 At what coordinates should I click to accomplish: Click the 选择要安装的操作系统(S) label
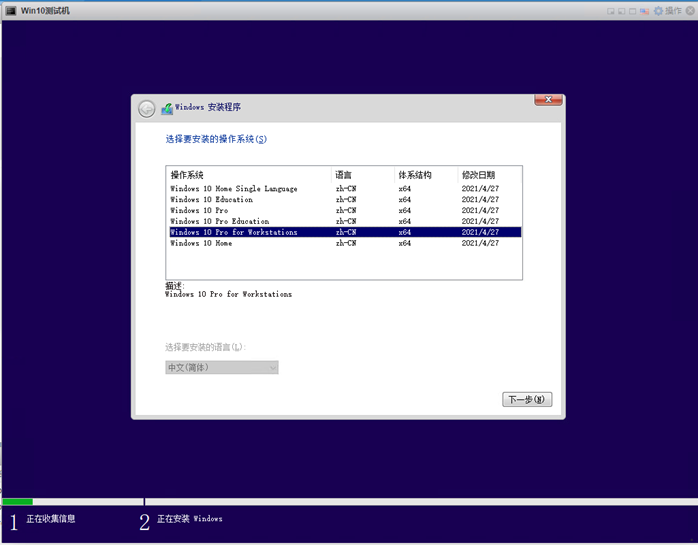pyautogui.click(x=216, y=139)
